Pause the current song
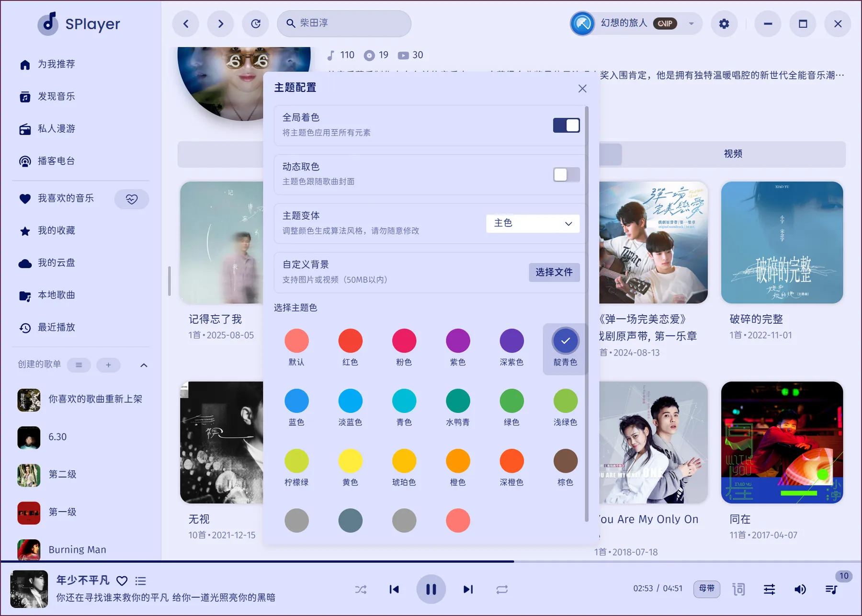Image resolution: width=862 pixels, height=616 pixels. click(431, 589)
